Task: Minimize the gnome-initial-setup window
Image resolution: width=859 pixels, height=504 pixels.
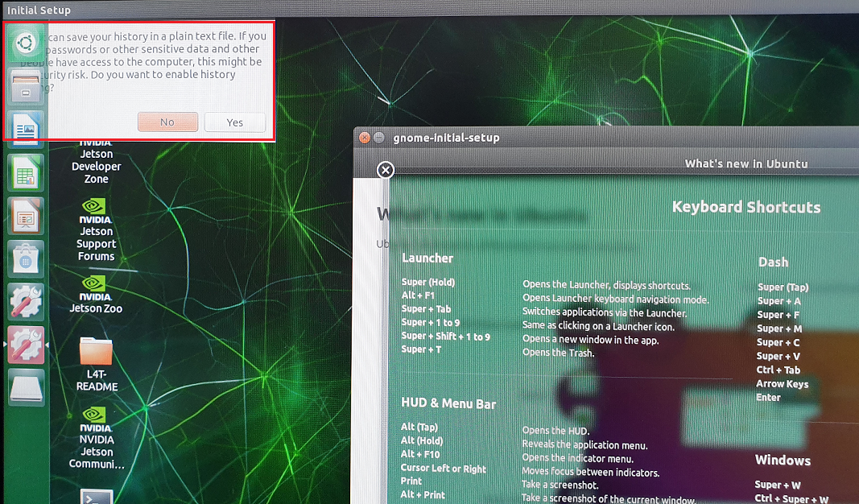Action: click(378, 138)
